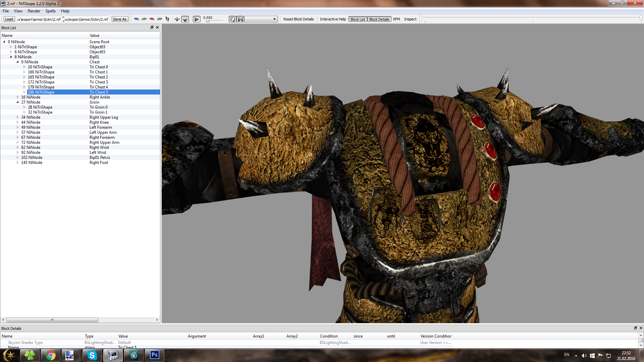The image size is (644, 362).
Task: Float the Block List panel
Action: (152, 27)
